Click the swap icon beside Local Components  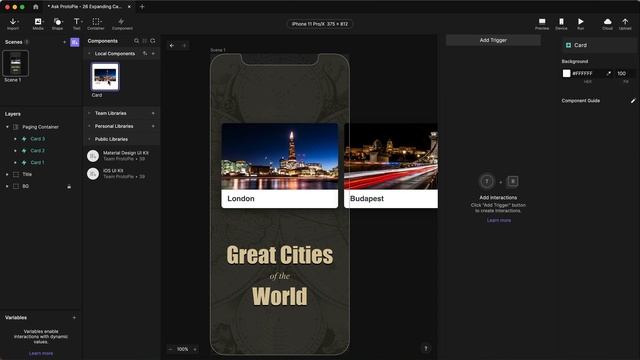click(x=145, y=53)
